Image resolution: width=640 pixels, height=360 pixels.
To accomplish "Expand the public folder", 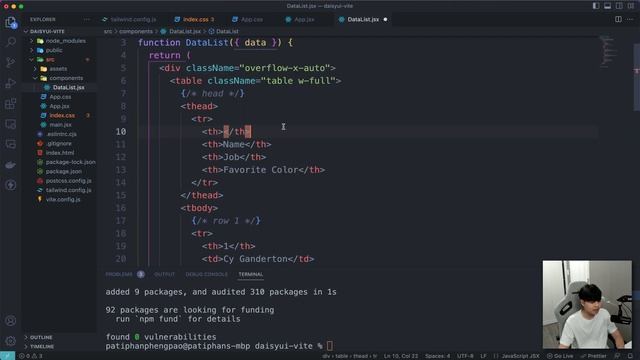I will [x=54, y=50].
